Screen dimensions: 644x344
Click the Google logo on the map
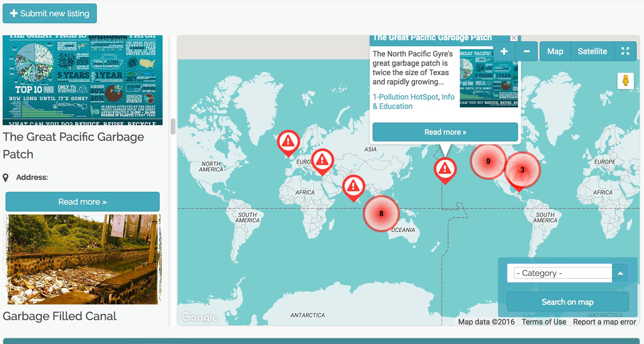coord(200,317)
